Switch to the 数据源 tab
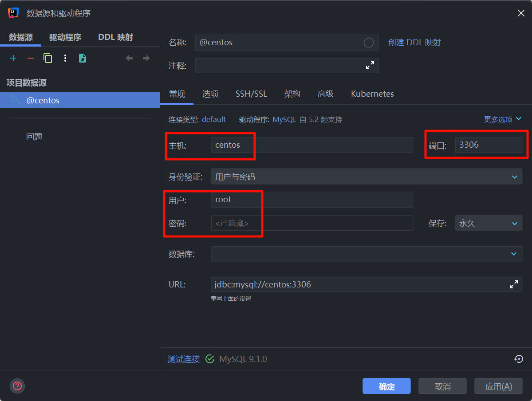This screenshot has height=401, width=532. pos(21,37)
